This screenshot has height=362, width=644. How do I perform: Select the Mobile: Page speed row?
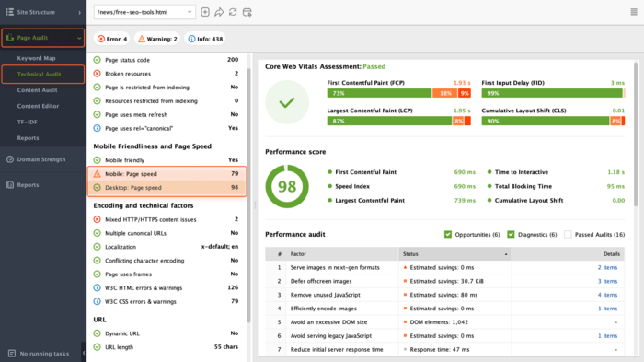point(167,173)
